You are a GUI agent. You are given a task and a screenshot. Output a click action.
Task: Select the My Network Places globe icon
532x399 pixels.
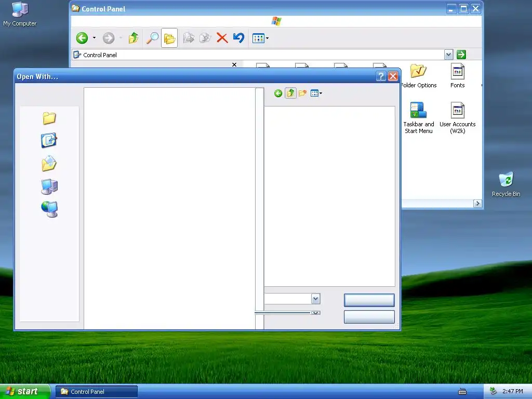pyautogui.click(x=49, y=209)
